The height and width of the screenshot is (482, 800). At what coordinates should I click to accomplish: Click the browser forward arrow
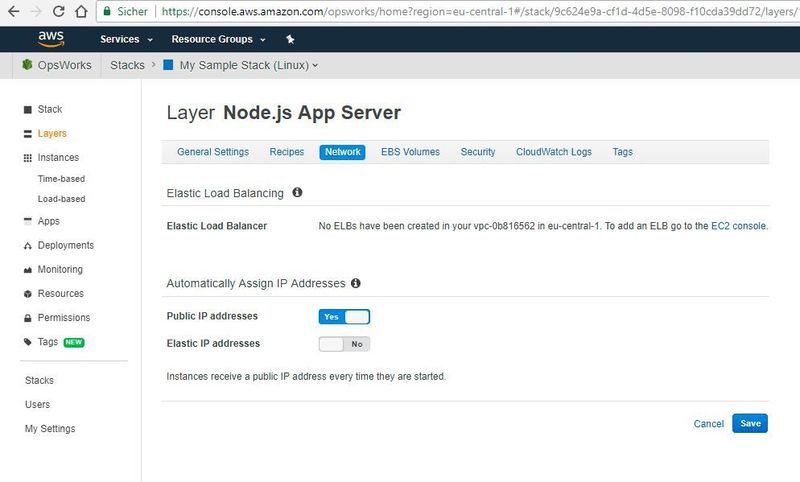36,11
